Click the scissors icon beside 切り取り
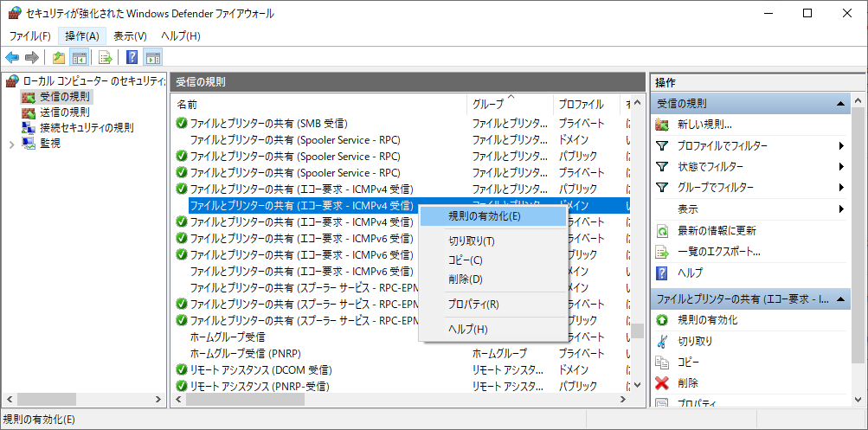This screenshot has height=430, width=868. pyautogui.click(x=661, y=342)
